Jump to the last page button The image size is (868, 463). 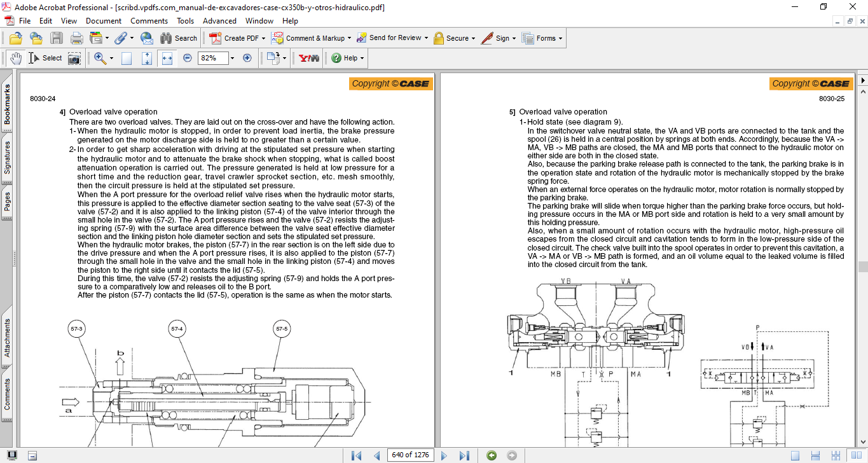tap(464, 455)
